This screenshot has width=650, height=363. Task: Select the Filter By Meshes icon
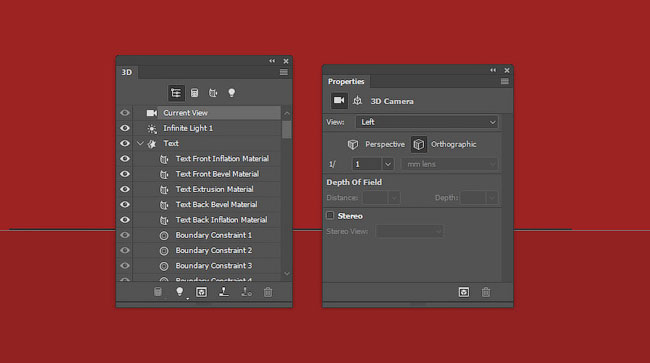point(194,93)
